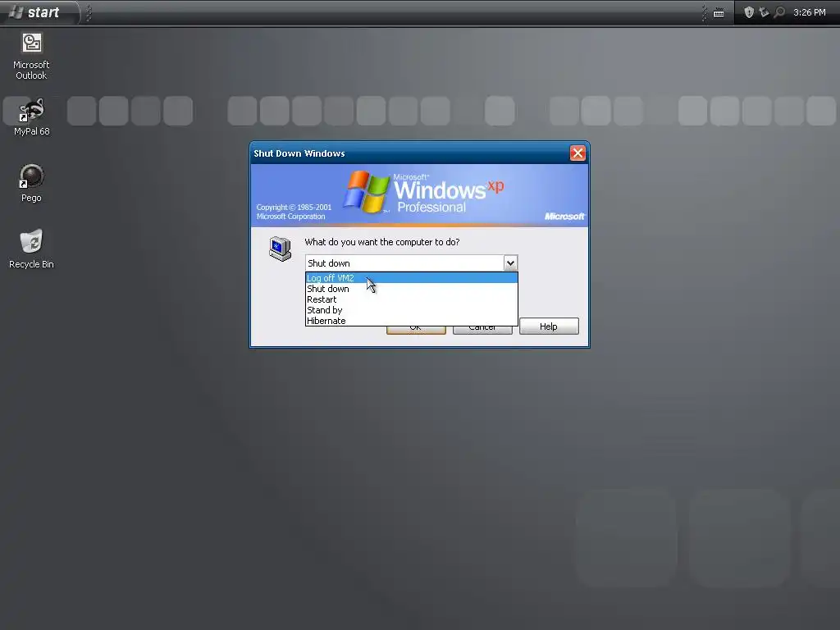
Task: Open the Microsoft Outlook desktop shortcut
Action: [32, 56]
